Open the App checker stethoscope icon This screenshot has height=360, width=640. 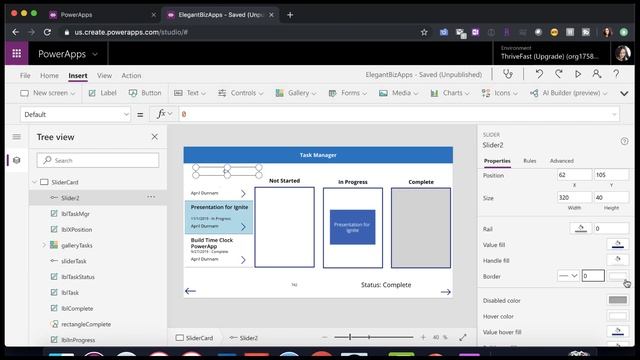click(508, 74)
